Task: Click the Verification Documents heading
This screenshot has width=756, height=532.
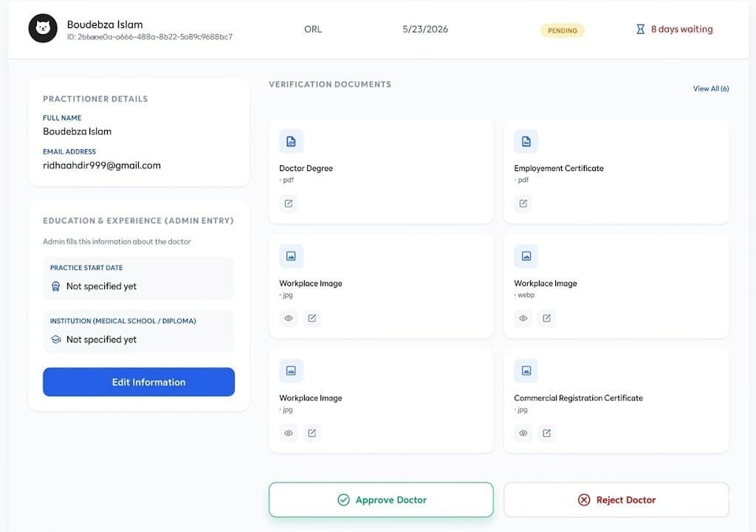Action: pos(330,84)
